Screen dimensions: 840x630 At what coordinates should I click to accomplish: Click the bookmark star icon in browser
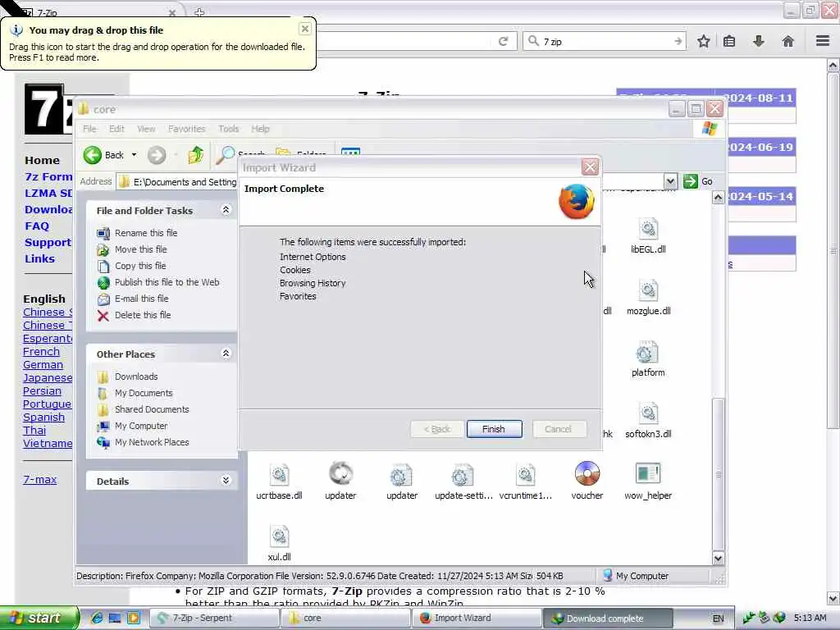pyautogui.click(x=703, y=41)
